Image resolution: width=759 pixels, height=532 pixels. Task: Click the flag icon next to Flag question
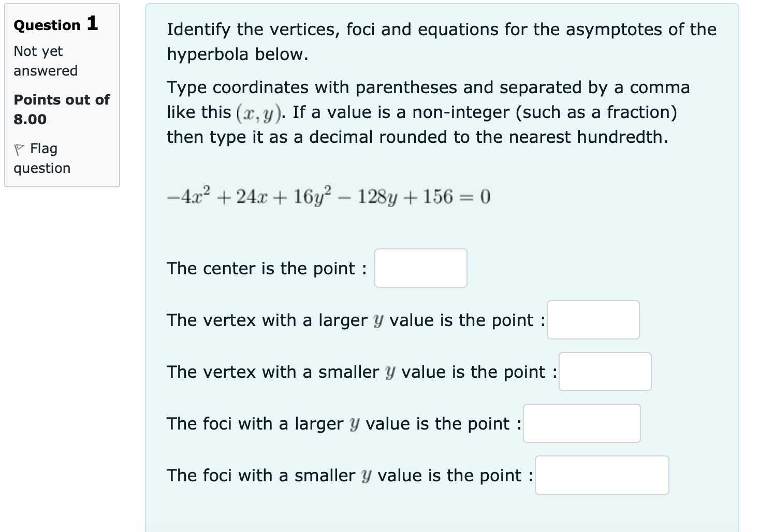coord(19,149)
